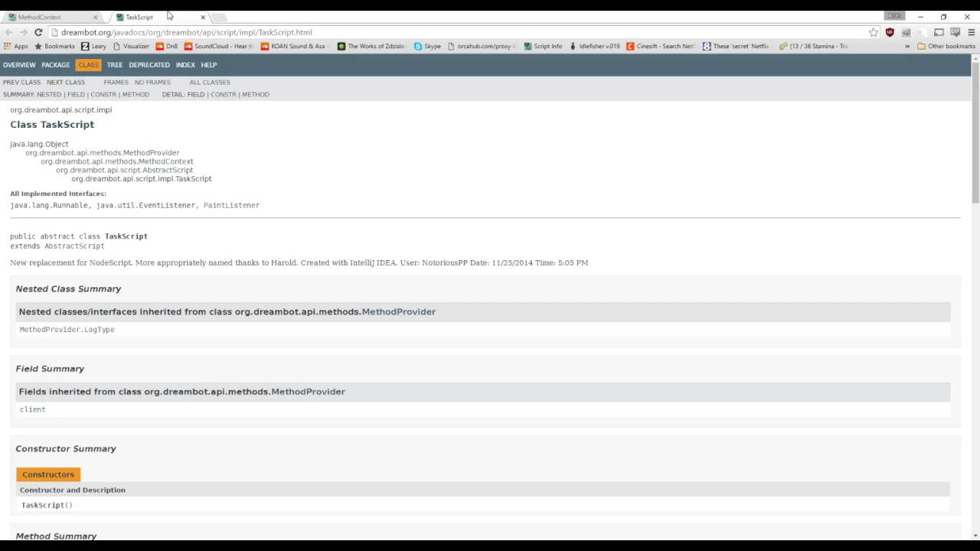Screen dimensions: 980x551
Task: Open the PaintListener interface link
Action: 231,205
